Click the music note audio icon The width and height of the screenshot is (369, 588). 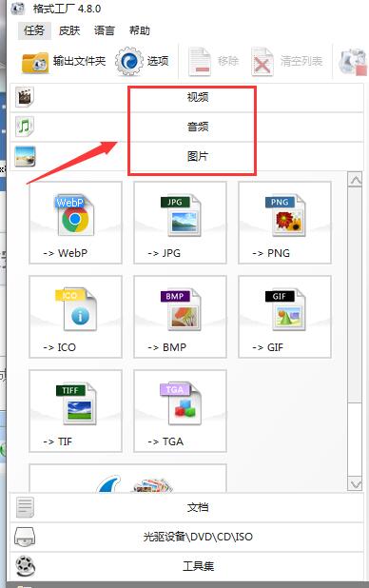(25, 127)
